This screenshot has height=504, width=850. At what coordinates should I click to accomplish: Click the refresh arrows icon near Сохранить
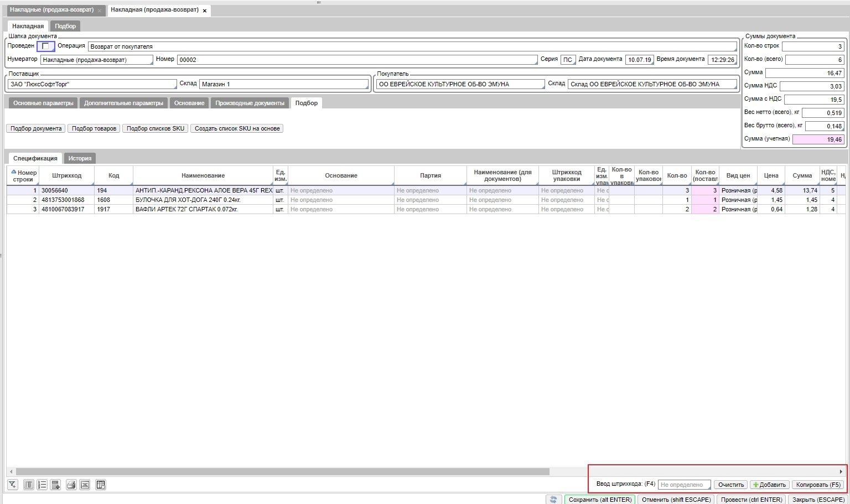pos(553,499)
